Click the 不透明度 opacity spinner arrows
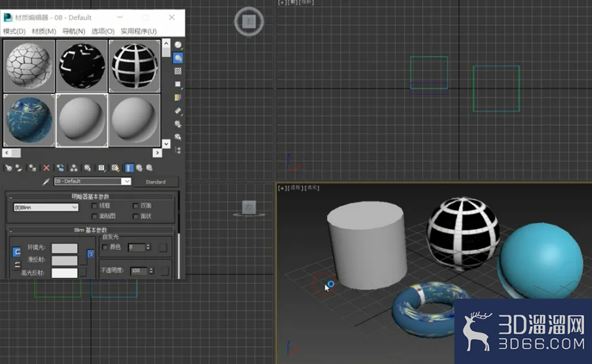Image resolution: width=592 pixels, height=364 pixels. 151,270
